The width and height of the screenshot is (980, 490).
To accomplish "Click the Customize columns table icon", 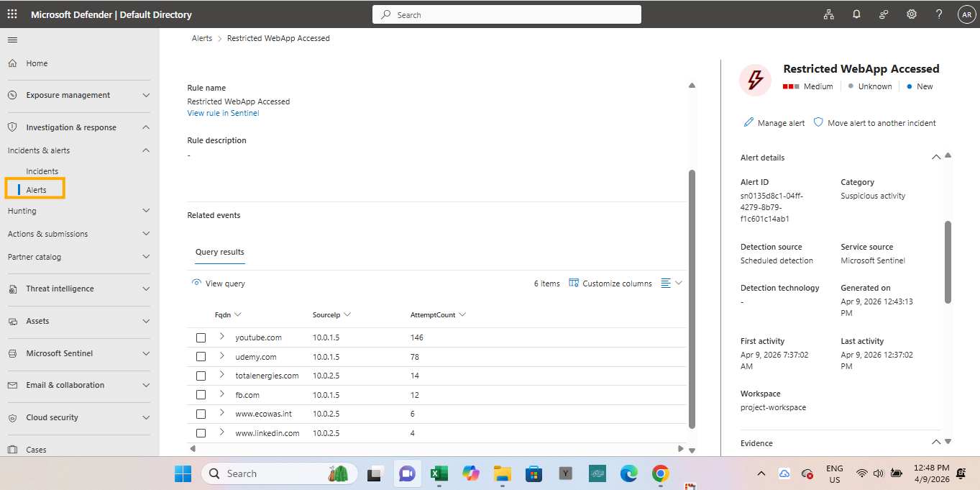I will tap(574, 283).
